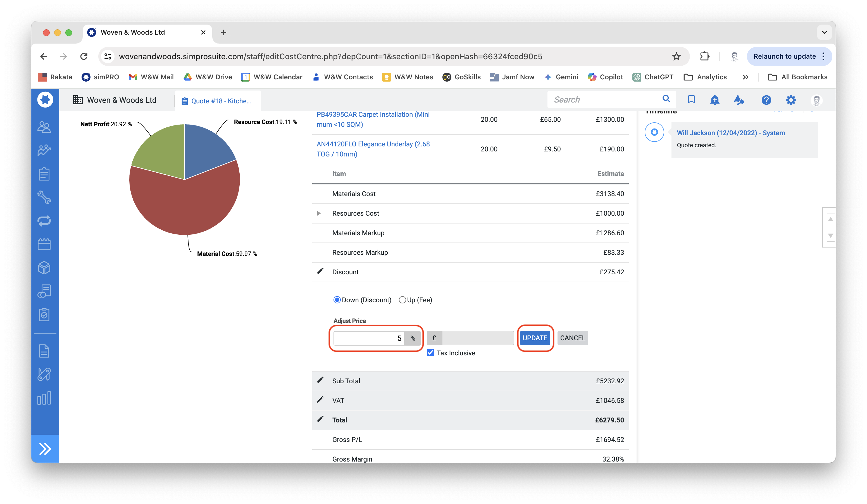Open the notifications bell icon
This screenshot has width=867, height=504.
[714, 100]
